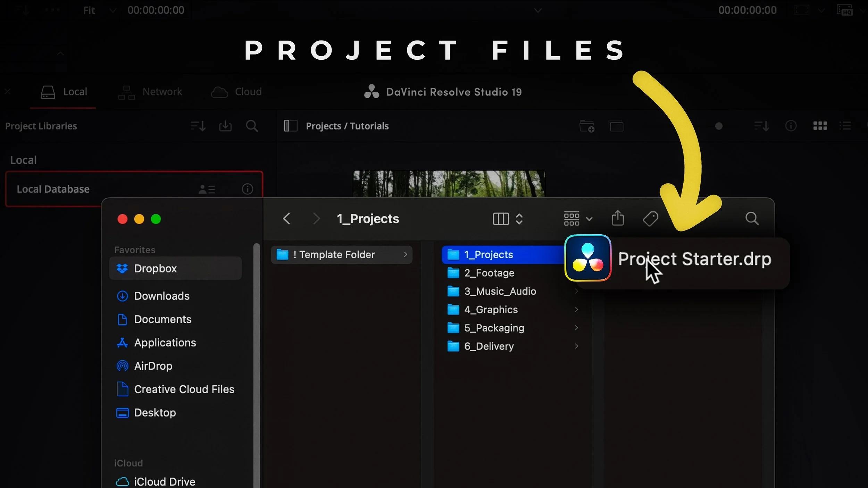Switch to the Network tab
Viewport: 868px width, 488px height.
(150, 92)
